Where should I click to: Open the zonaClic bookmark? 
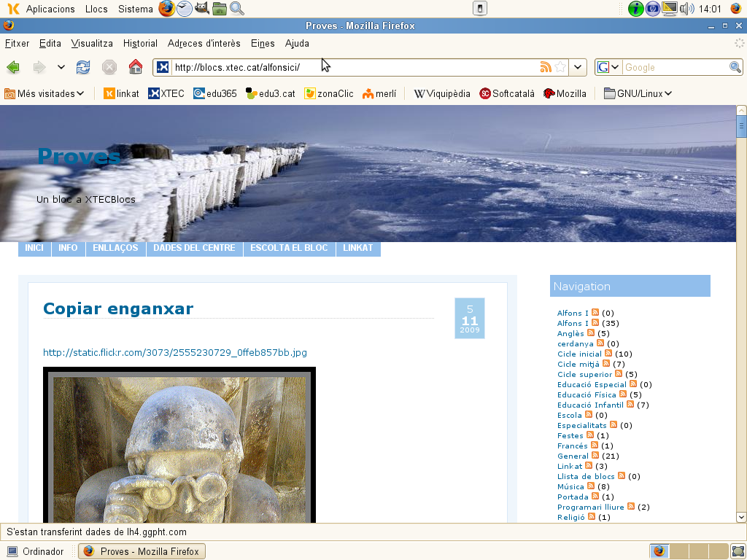(329, 94)
